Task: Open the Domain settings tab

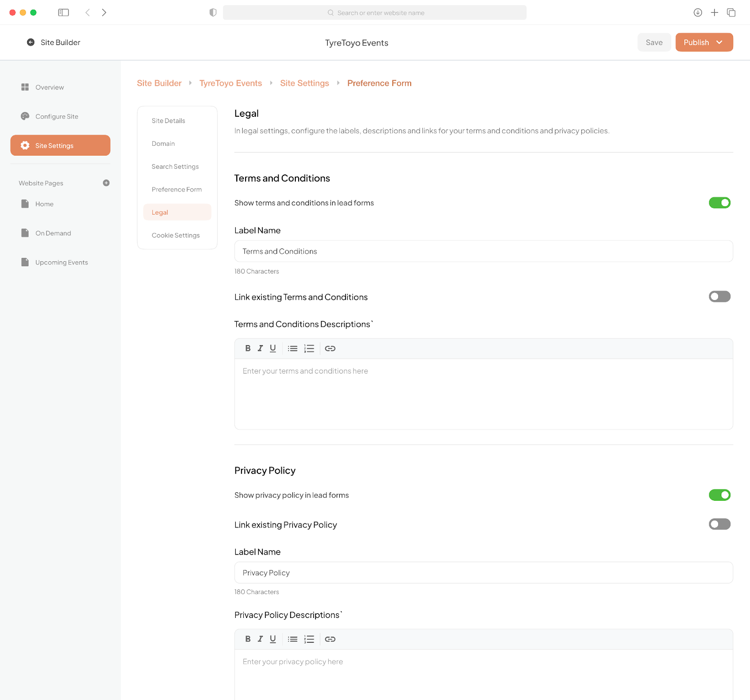Action: [x=177, y=143]
